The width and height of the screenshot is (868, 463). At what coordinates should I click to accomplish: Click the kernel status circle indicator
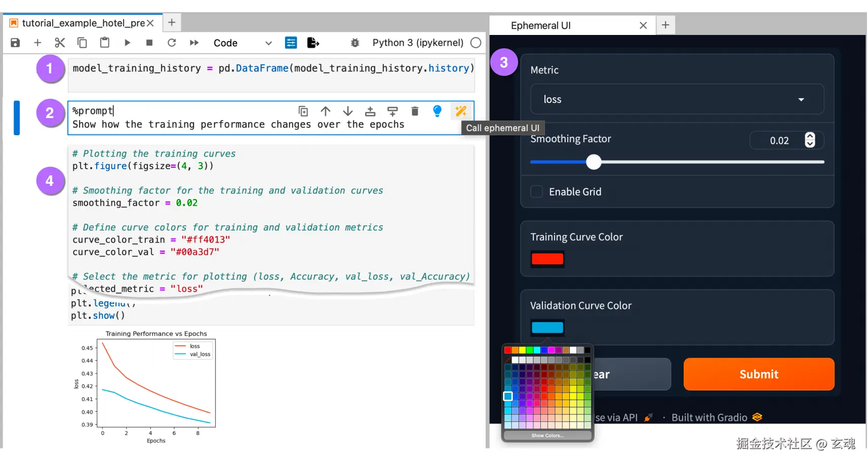476,43
